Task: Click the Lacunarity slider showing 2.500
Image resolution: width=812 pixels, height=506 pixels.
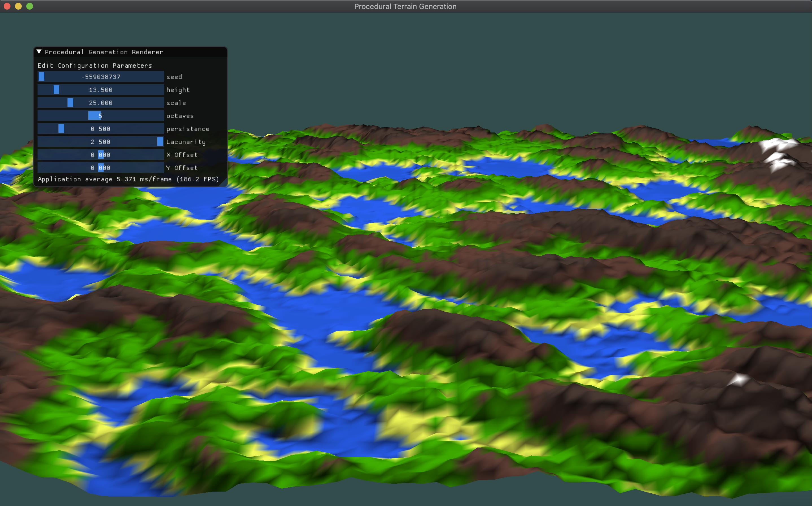Action: [x=100, y=142]
